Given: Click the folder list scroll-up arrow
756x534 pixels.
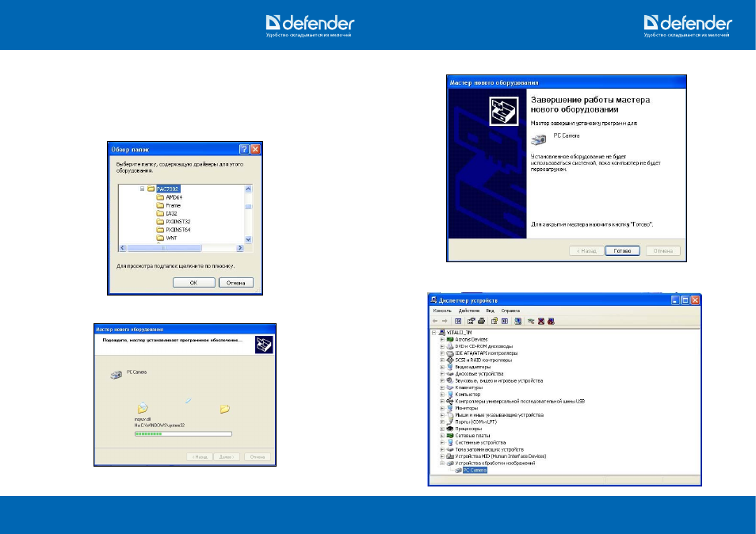Looking at the screenshot, I should tap(248, 189).
